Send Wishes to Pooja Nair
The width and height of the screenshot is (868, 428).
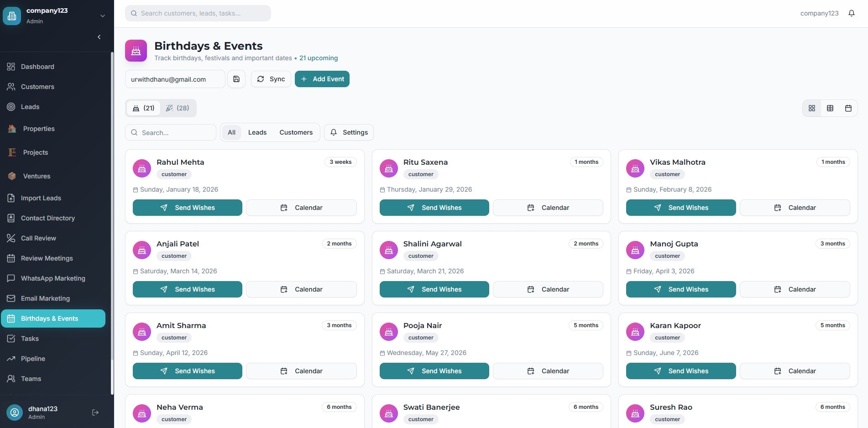coord(434,371)
